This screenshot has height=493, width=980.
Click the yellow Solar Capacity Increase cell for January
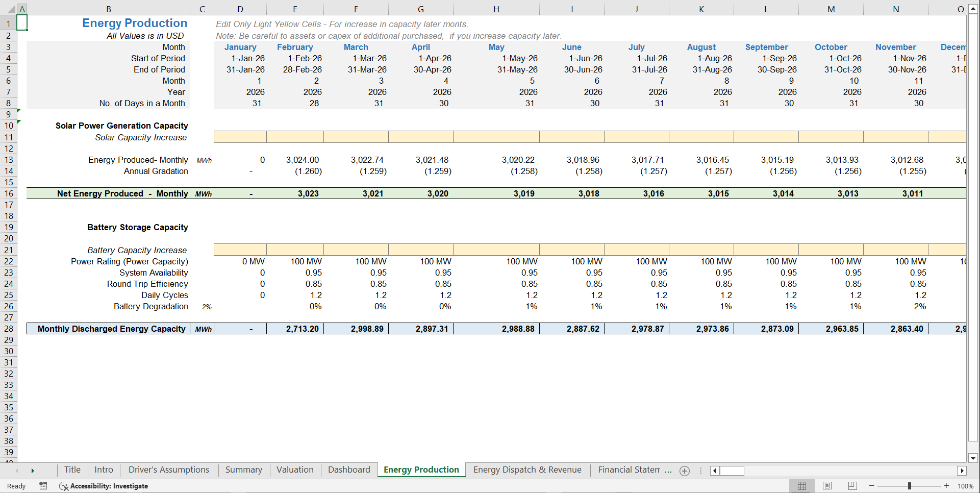click(240, 137)
